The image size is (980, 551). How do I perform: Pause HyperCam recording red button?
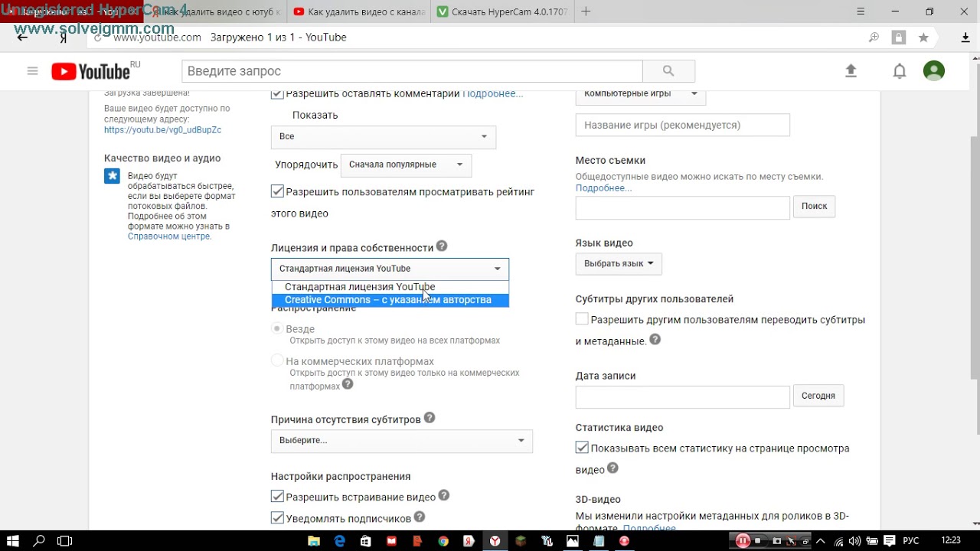click(742, 541)
